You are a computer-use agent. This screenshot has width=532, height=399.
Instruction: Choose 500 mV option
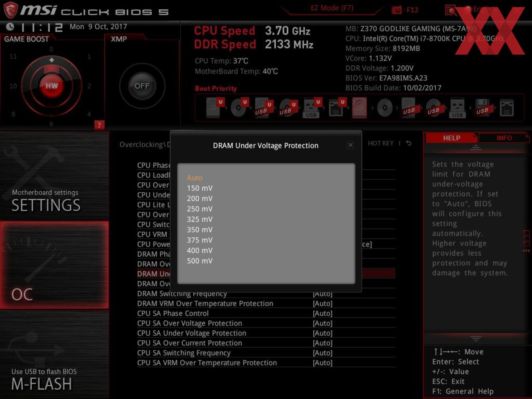199,261
